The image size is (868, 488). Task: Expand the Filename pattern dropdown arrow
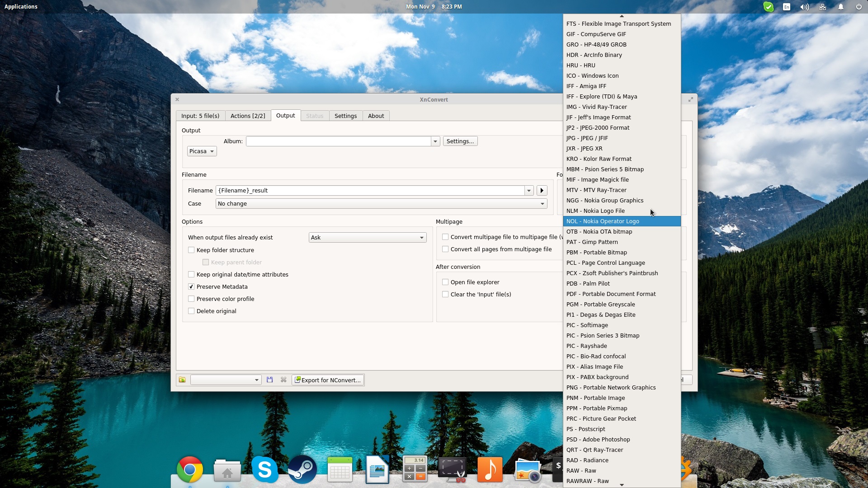tap(528, 191)
